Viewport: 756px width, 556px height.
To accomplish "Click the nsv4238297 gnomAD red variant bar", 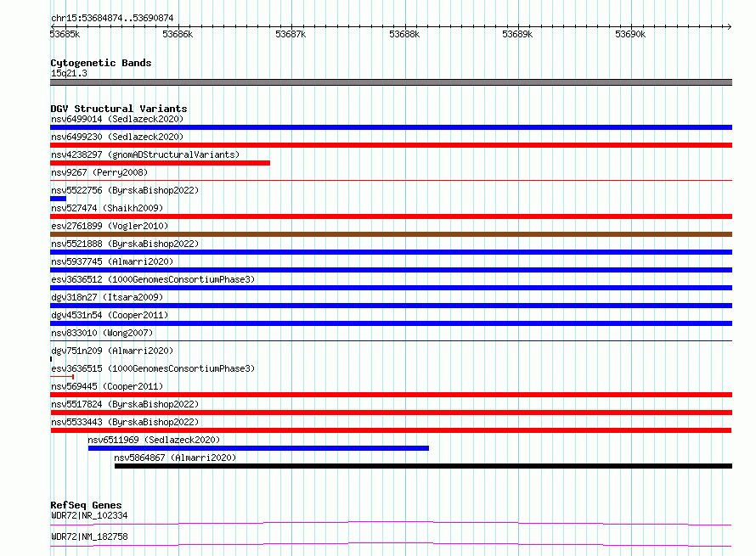I will pos(160,163).
